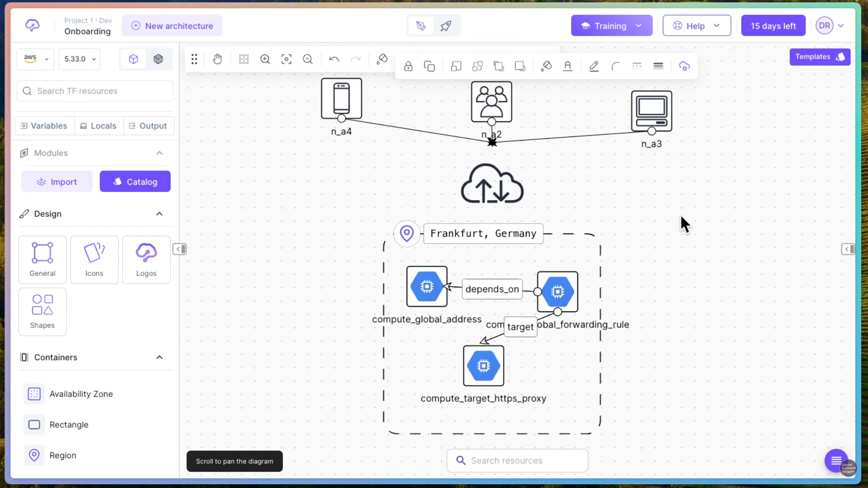The image size is (868, 488).
Task: Click the New architecture button
Action: [x=172, y=26]
